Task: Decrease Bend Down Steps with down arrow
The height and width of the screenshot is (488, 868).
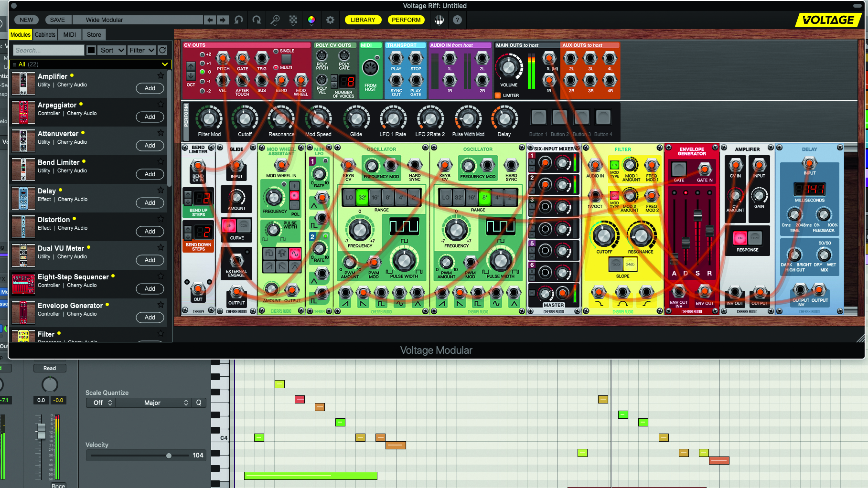Action: 188,236
